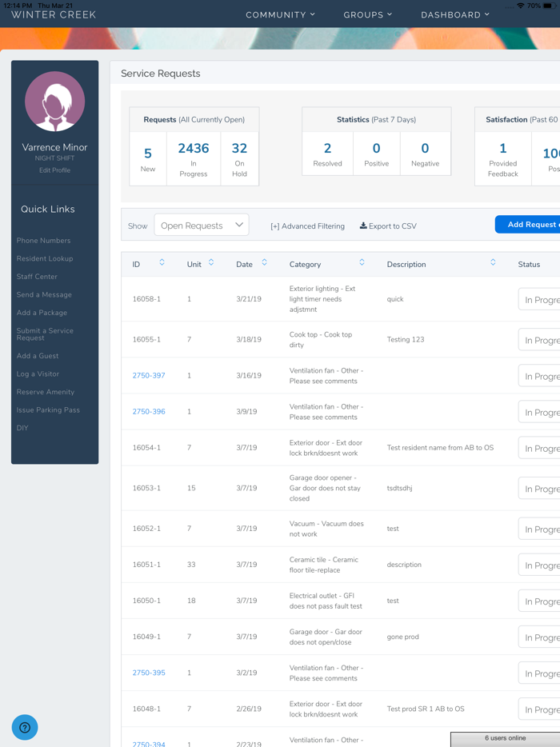
Task: Sort by Description column arrows
Action: [x=493, y=263]
